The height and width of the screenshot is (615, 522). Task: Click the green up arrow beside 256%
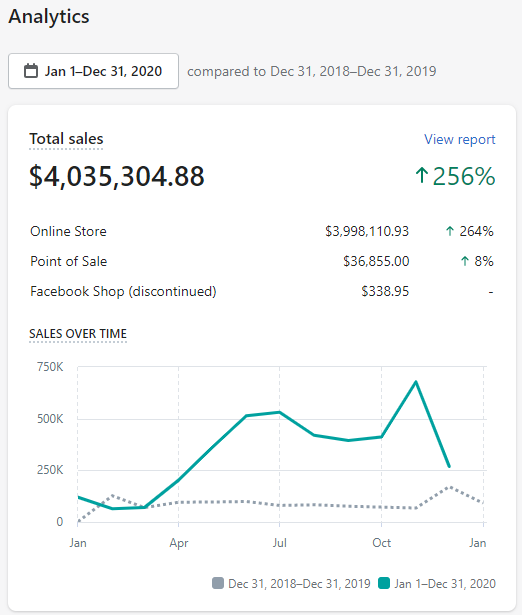tap(422, 175)
